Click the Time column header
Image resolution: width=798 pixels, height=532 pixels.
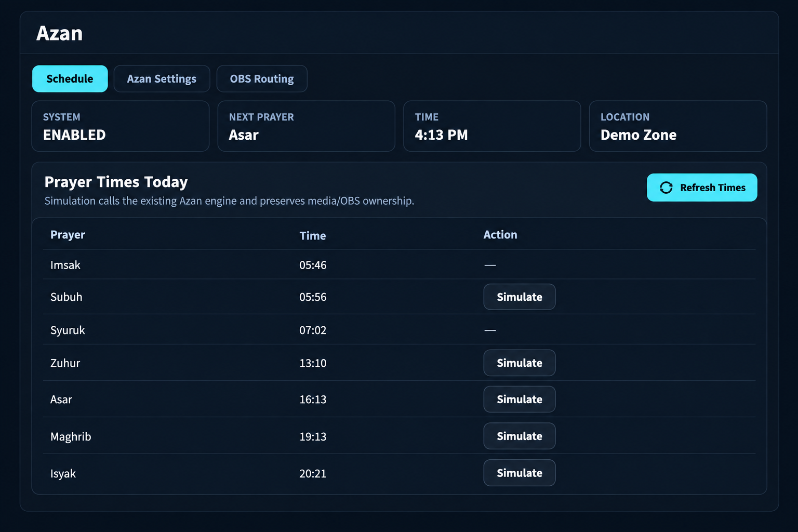[x=313, y=236]
